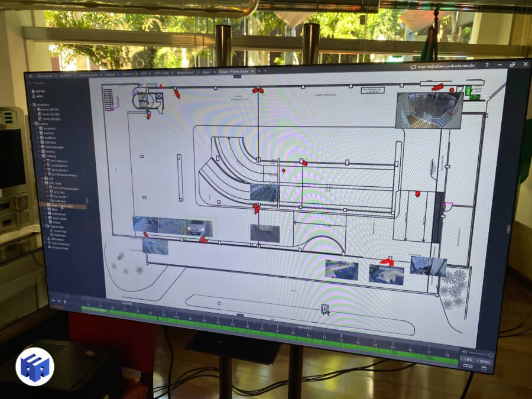Click the support email account link
The width and height of the screenshot is (532, 399).
coord(446,66)
